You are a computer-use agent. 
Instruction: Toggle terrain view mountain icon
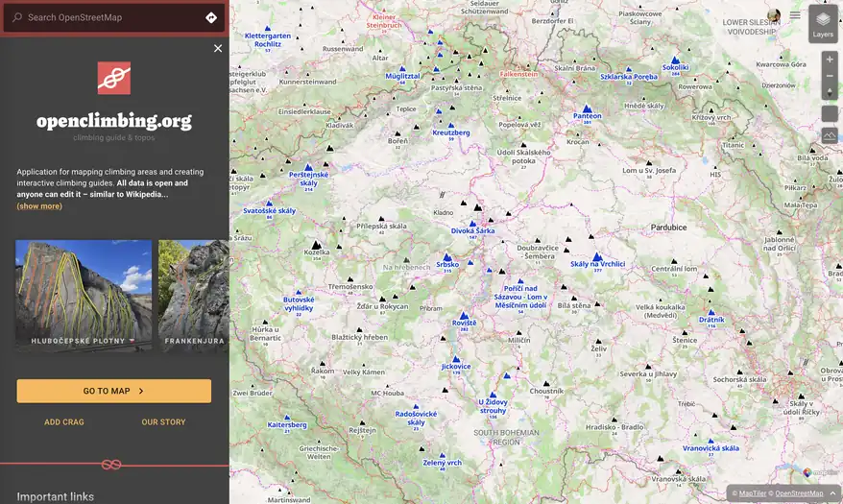(829, 135)
